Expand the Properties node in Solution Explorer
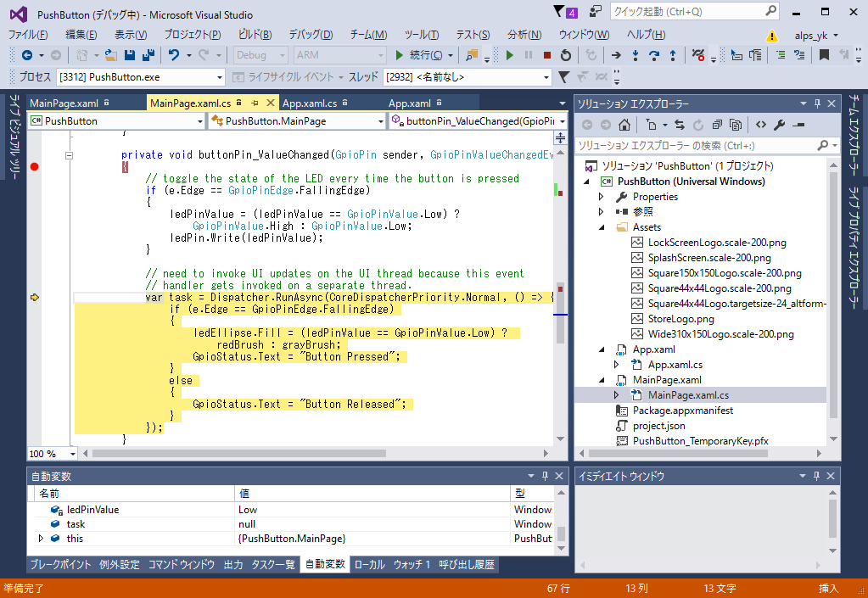The image size is (868, 598). click(x=602, y=197)
